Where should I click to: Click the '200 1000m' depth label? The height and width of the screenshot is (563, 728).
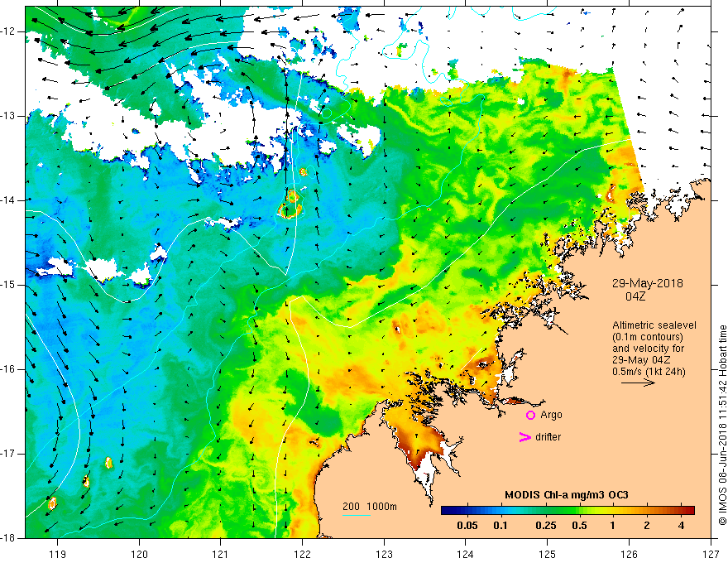click(x=370, y=507)
